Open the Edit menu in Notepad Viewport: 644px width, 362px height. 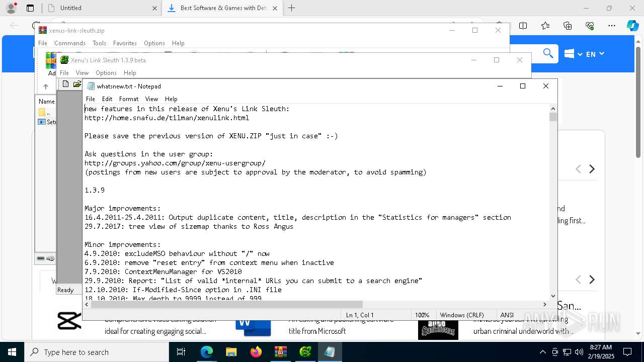(x=107, y=99)
